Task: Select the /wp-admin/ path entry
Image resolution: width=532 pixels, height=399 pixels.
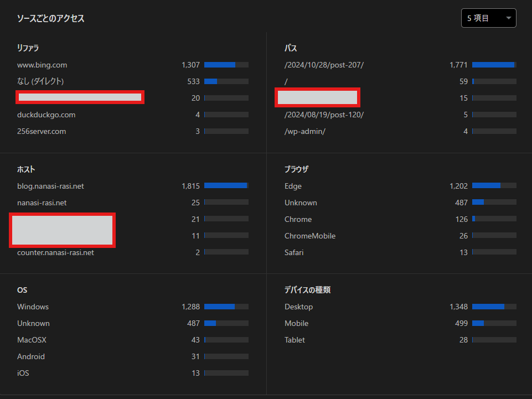Action: (x=305, y=132)
